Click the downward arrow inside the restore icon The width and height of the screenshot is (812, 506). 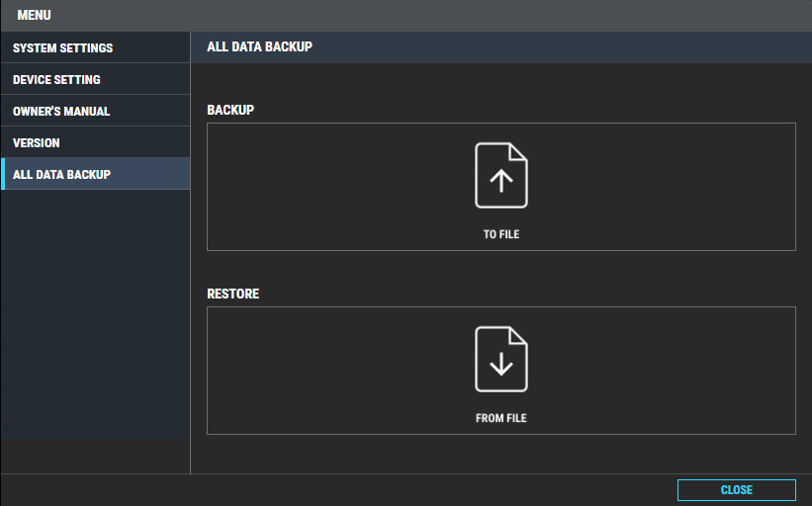click(501, 364)
